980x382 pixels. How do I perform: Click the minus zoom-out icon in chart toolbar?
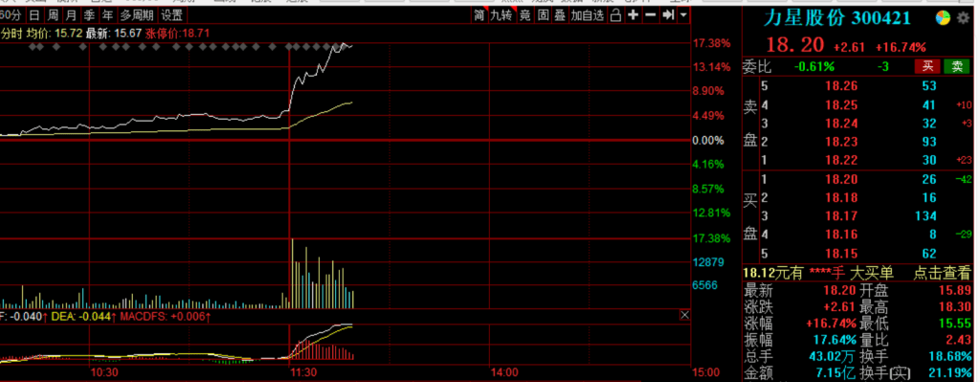pyautogui.click(x=651, y=15)
